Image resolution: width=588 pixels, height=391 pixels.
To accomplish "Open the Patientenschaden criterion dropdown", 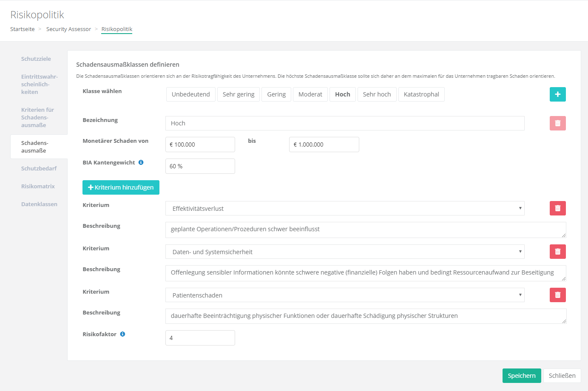I will pos(344,295).
